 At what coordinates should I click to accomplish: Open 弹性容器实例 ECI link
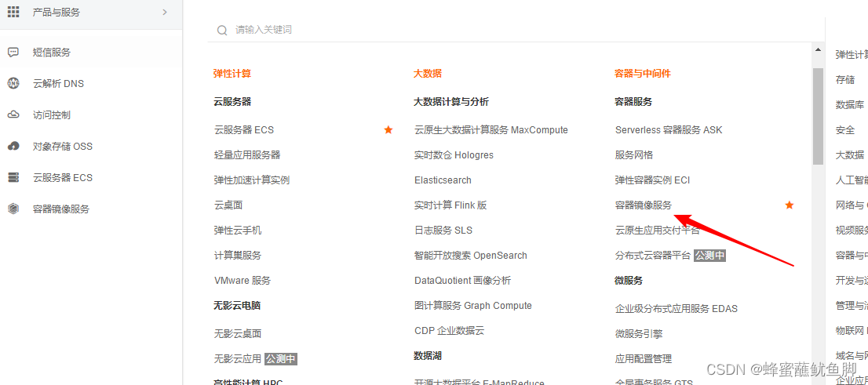[x=653, y=180]
